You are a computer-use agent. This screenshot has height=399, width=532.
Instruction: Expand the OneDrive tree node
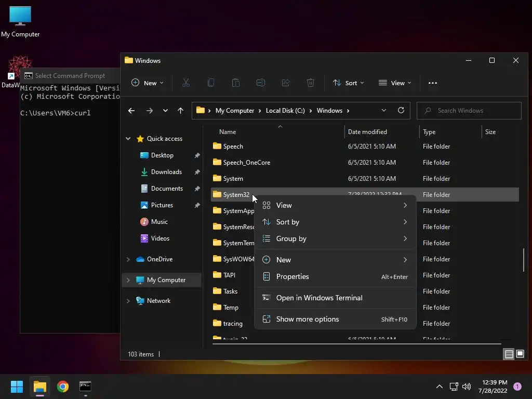click(x=128, y=259)
